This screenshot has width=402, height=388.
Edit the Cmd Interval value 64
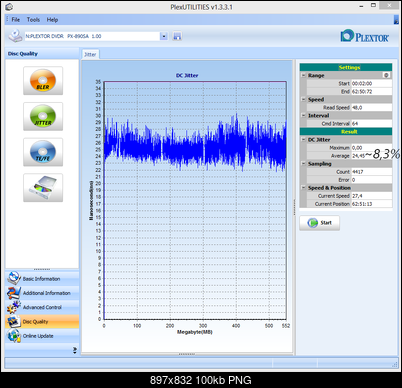tap(371, 123)
